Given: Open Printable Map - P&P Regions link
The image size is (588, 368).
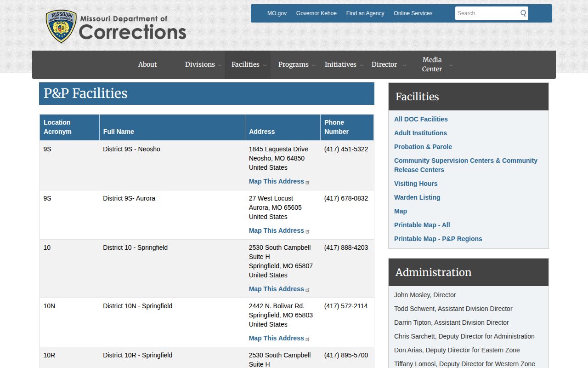Looking at the screenshot, I should tap(438, 239).
